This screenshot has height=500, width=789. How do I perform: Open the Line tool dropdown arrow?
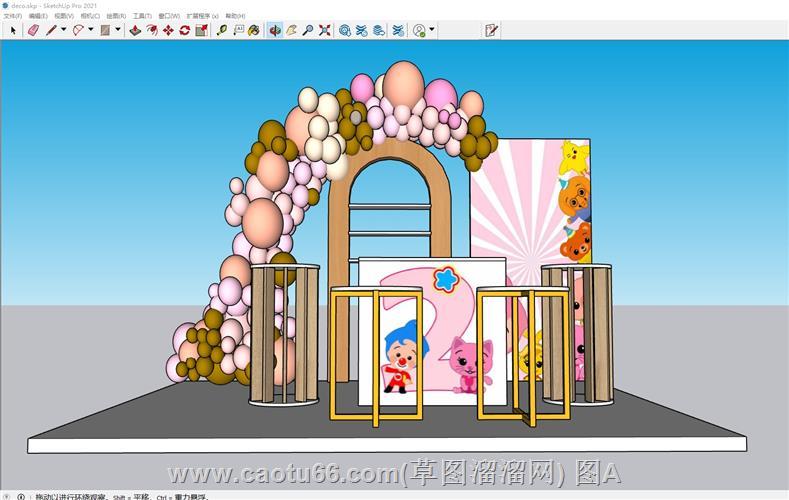(x=64, y=30)
